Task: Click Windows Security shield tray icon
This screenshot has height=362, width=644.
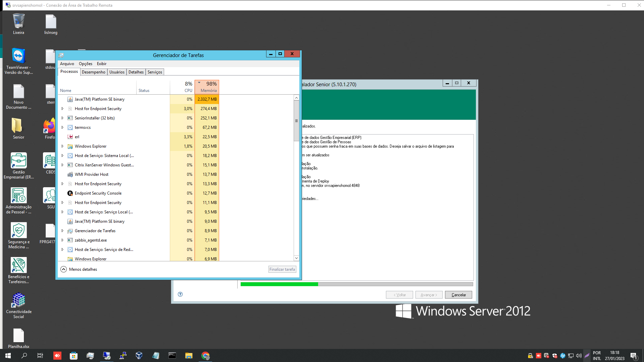Action: tap(555, 356)
